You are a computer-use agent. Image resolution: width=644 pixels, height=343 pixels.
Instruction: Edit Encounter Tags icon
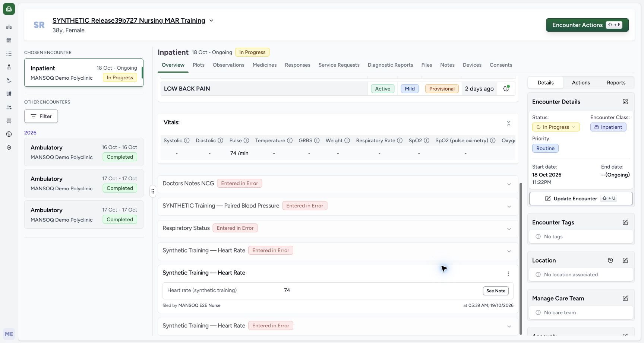click(625, 222)
